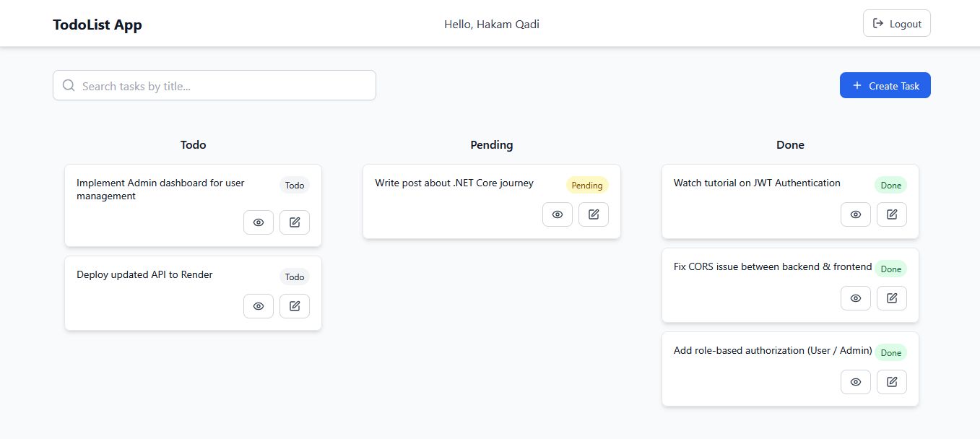Screen dimensions: 980x439
Task: View the JWT Authentication tutorial task
Action: pyautogui.click(x=856, y=214)
